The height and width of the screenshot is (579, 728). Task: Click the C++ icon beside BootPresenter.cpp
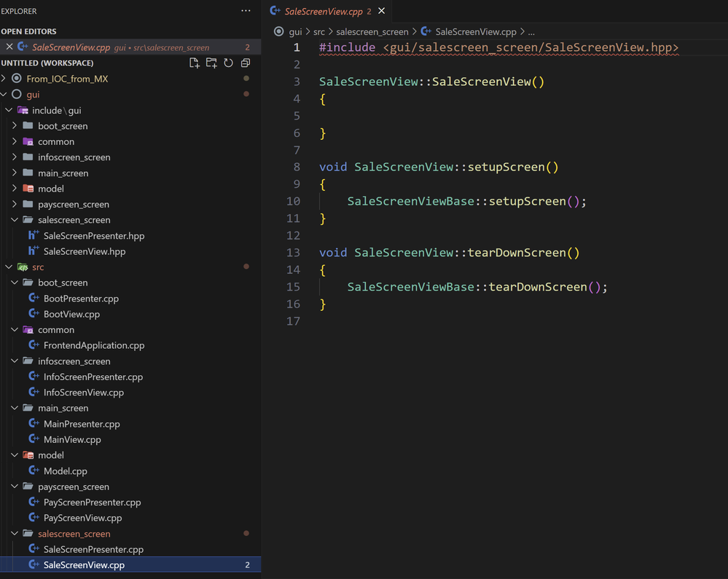click(x=34, y=299)
